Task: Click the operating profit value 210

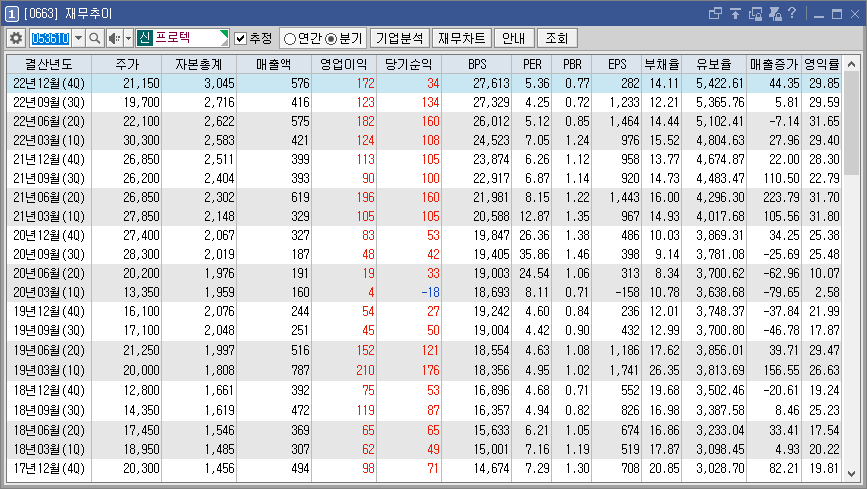Action: (365, 370)
